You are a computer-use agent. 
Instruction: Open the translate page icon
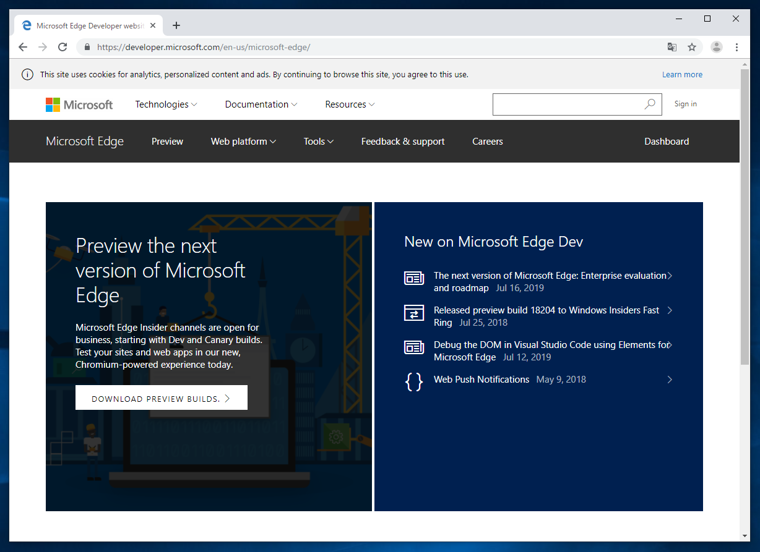[672, 47]
